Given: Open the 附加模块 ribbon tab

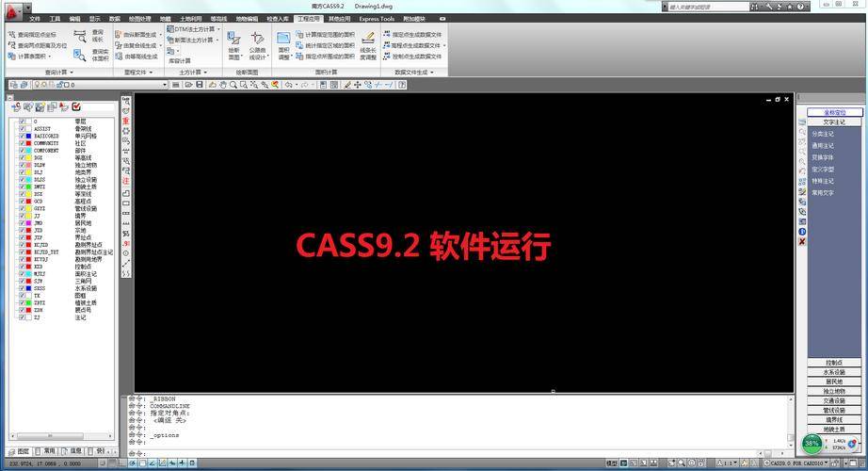Looking at the screenshot, I should [x=414, y=19].
